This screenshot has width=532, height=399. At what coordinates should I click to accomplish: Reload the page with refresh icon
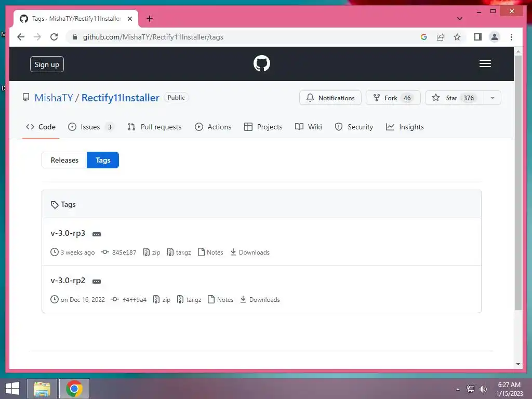[54, 37]
